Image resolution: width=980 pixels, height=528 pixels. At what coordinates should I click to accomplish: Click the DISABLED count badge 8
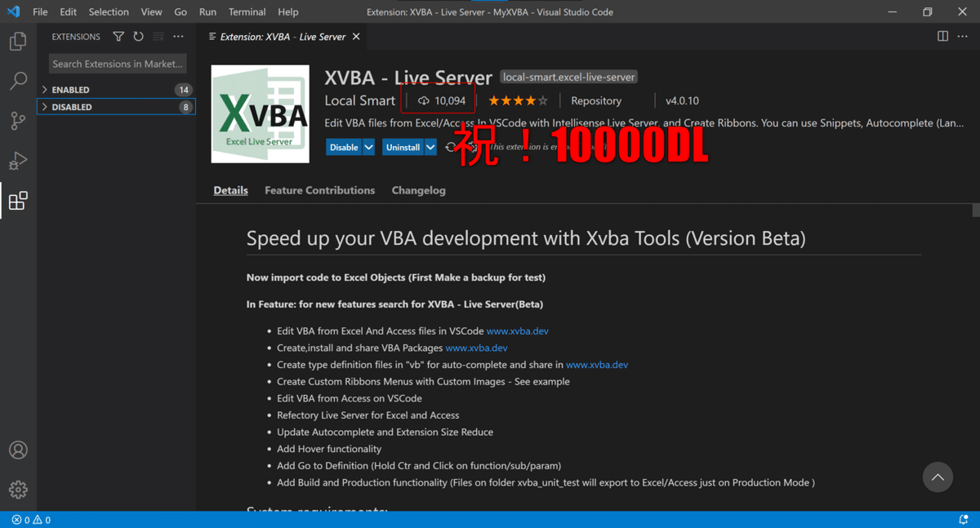coord(186,107)
